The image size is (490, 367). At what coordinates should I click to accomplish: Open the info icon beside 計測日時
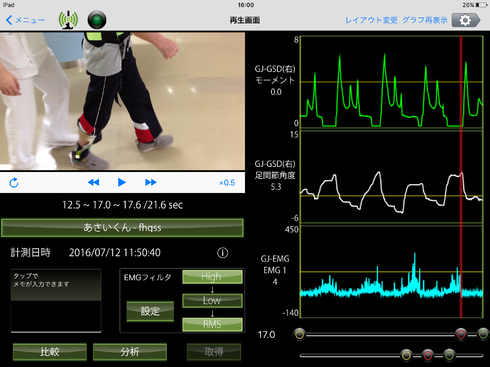click(223, 253)
